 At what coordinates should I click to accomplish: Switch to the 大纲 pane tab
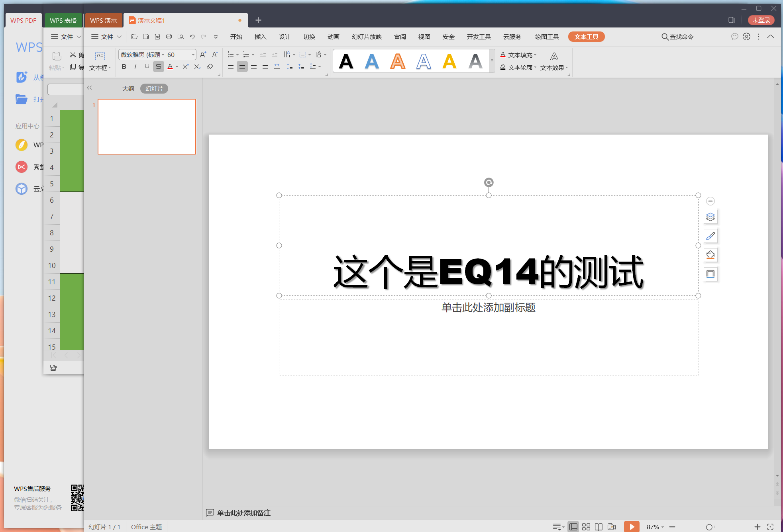click(x=128, y=88)
